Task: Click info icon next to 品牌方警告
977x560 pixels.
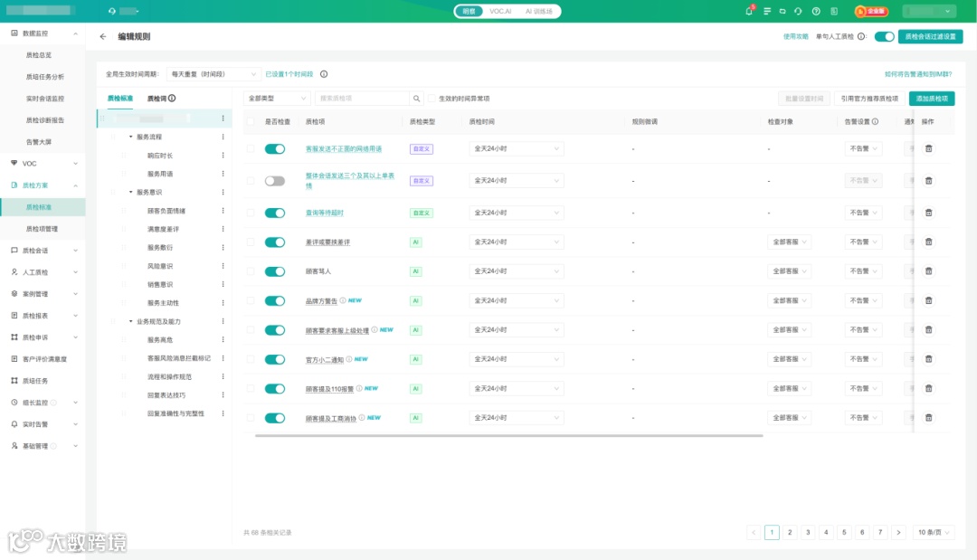Action: coord(343,301)
